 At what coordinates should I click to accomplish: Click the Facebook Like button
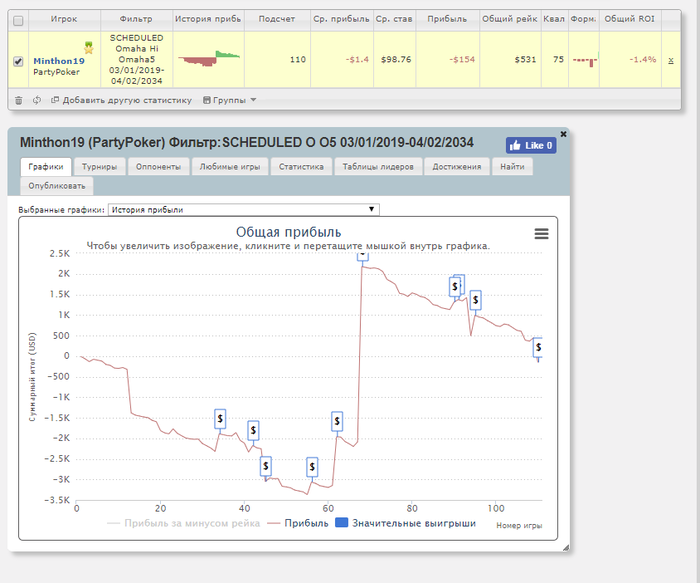[x=531, y=146]
